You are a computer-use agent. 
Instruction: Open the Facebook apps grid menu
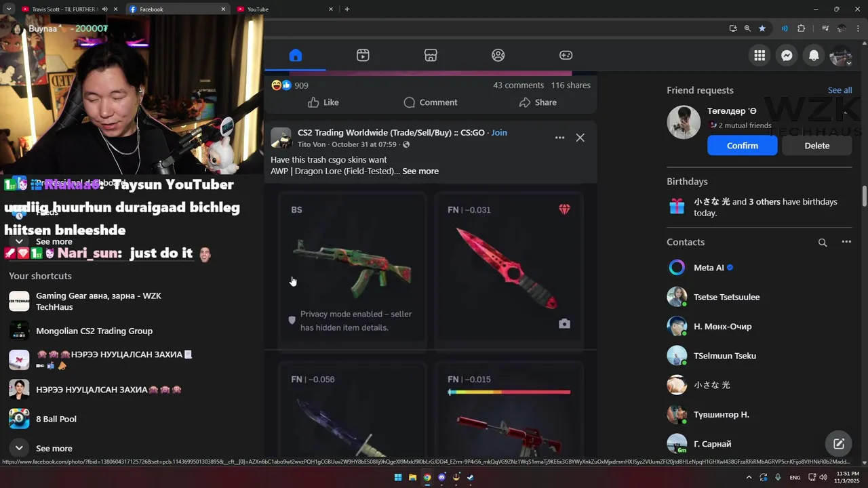pyautogui.click(x=759, y=56)
